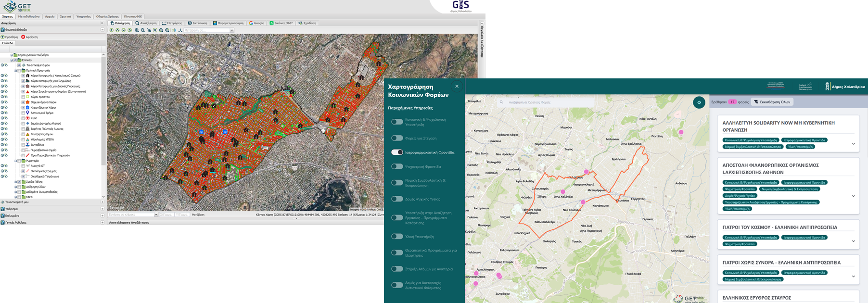Click the Θεματικά Επίπεδα panel icon

point(2,30)
